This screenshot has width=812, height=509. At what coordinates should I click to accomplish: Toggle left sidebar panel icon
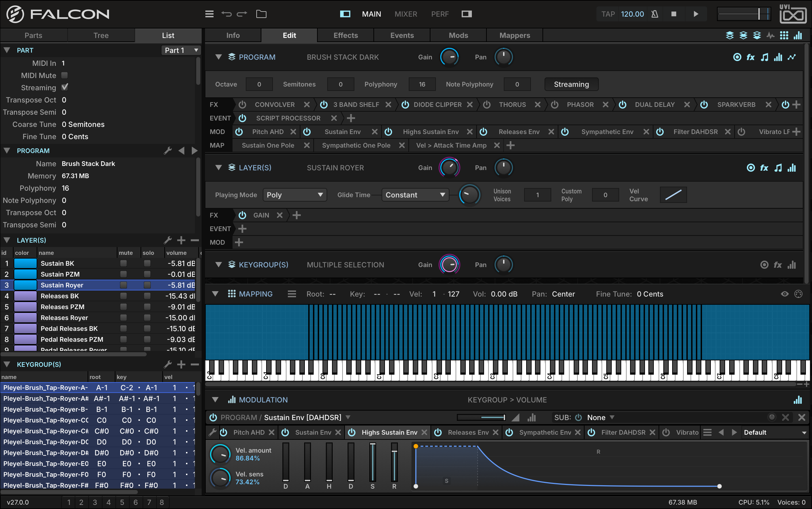(x=345, y=14)
